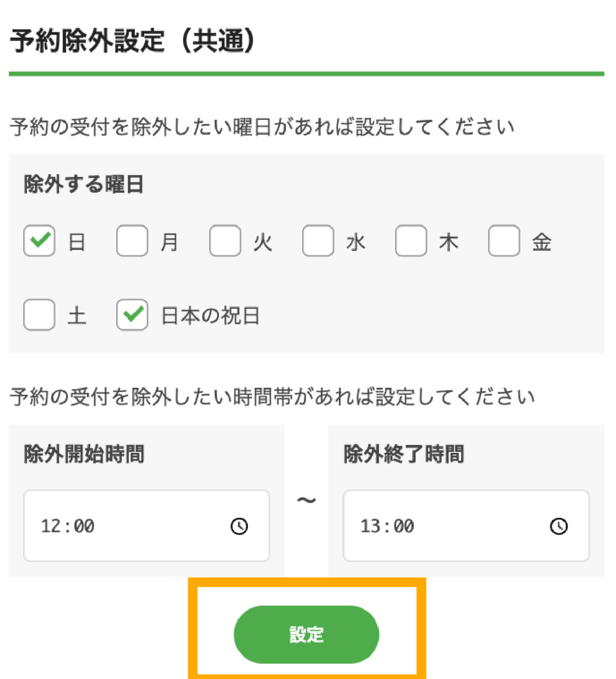Uncheck the 日 (Sunday) checkbox
616x679 pixels.
point(39,241)
